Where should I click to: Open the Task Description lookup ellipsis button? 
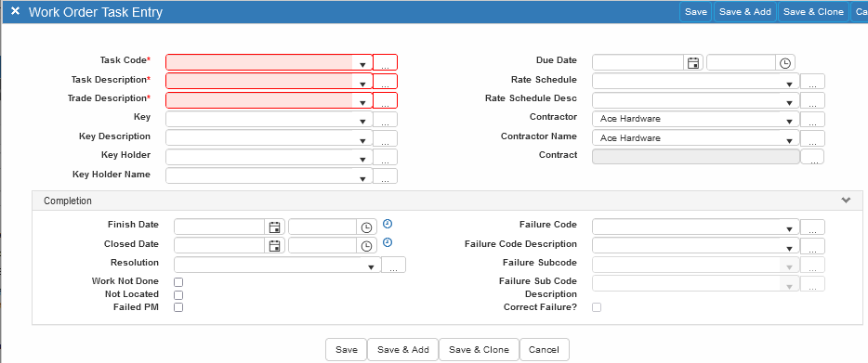pyautogui.click(x=386, y=82)
